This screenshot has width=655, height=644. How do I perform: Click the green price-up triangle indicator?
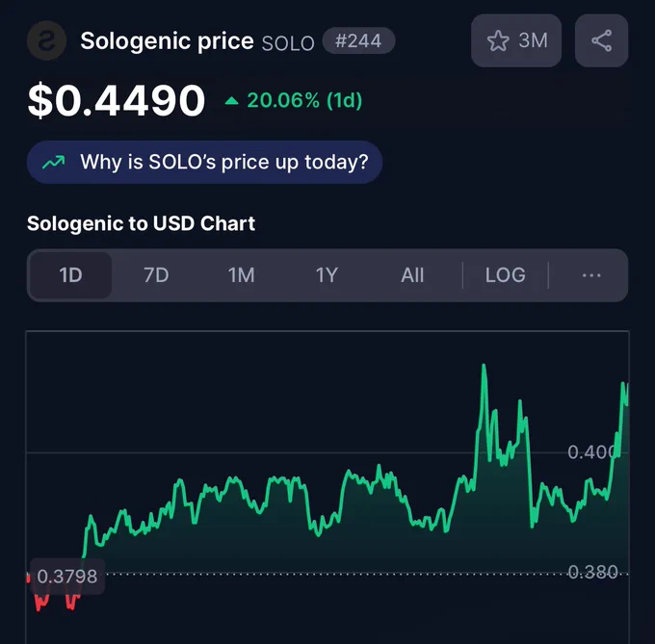[x=231, y=100]
